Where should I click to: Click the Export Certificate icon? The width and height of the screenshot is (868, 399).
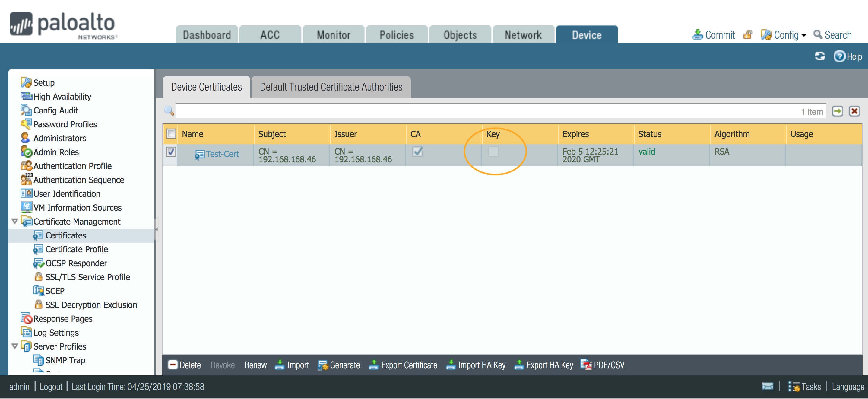tap(373, 365)
